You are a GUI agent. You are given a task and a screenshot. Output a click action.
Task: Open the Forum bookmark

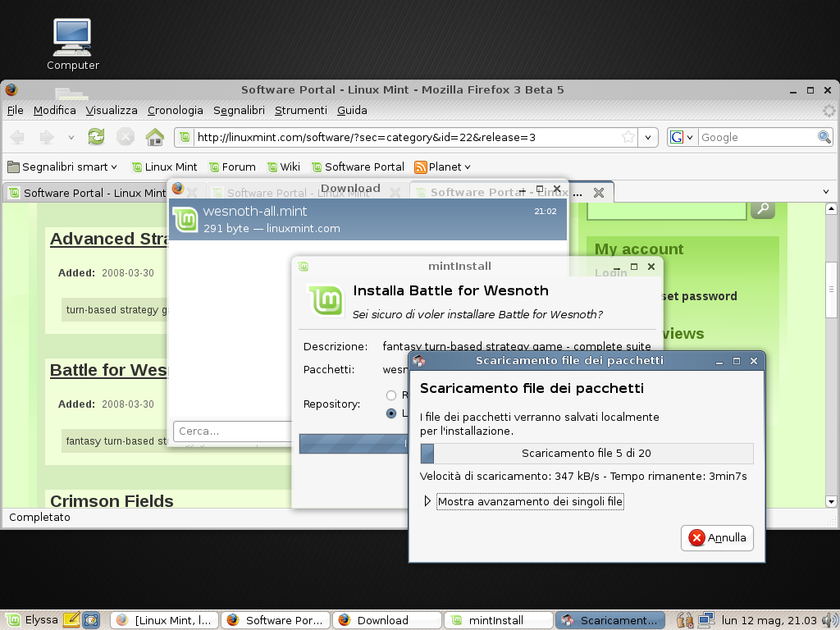[232, 167]
